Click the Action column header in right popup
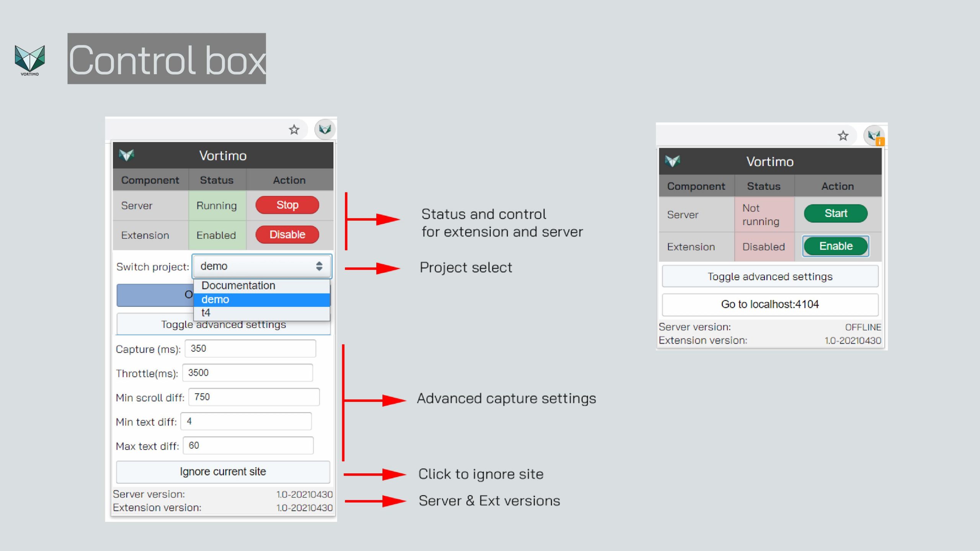This screenshot has width=980, height=551. [x=838, y=186]
